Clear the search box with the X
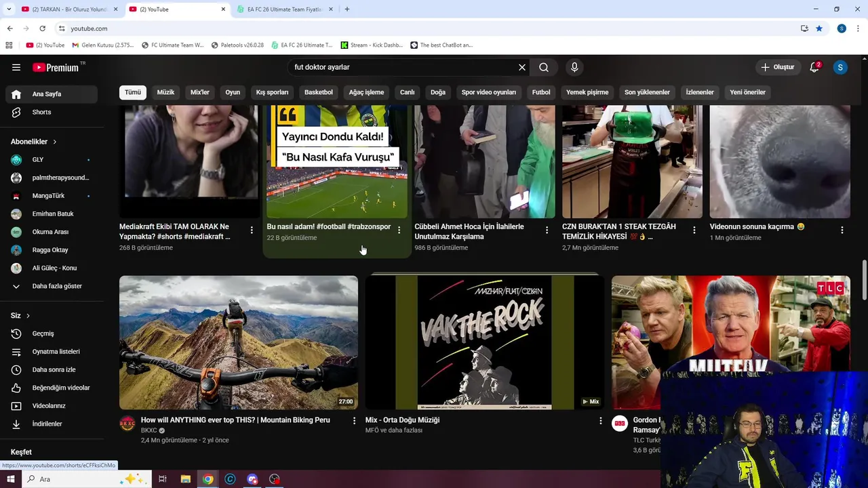 tap(522, 67)
